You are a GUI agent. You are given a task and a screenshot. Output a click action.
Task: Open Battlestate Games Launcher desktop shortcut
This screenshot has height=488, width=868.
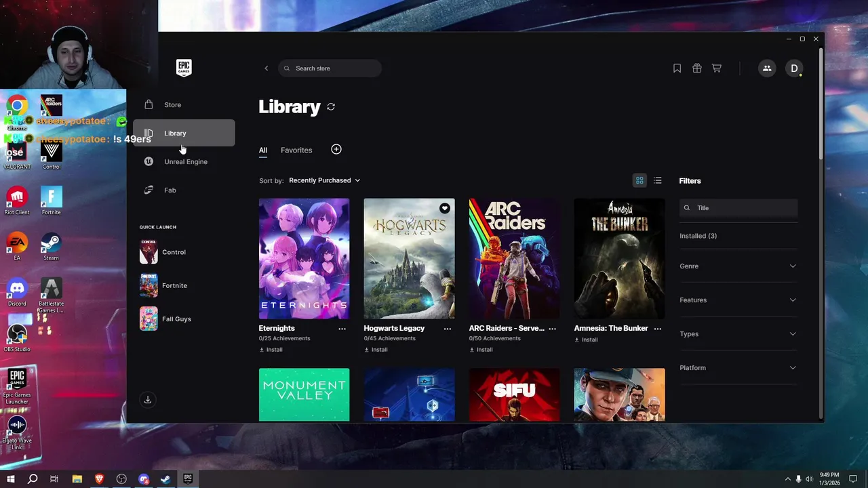click(51, 296)
